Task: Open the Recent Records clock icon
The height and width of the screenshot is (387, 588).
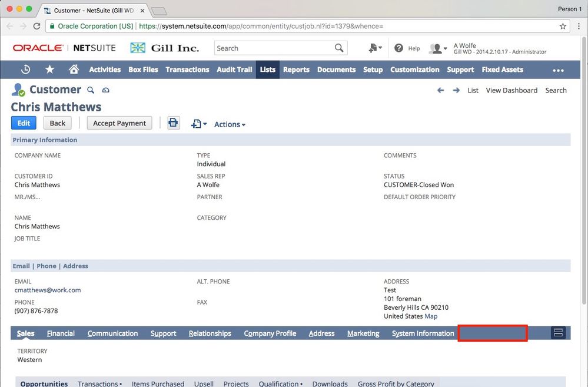Action: 26,70
